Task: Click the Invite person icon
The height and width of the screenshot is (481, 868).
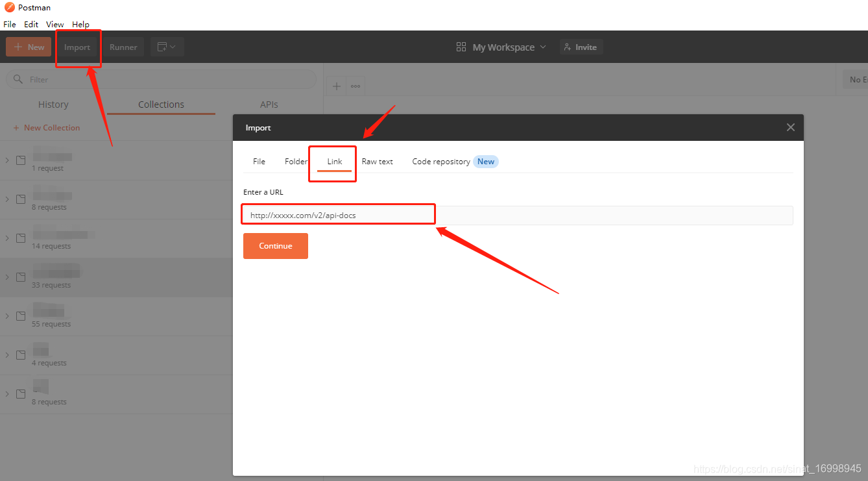Action: click(x=568, y=47)
